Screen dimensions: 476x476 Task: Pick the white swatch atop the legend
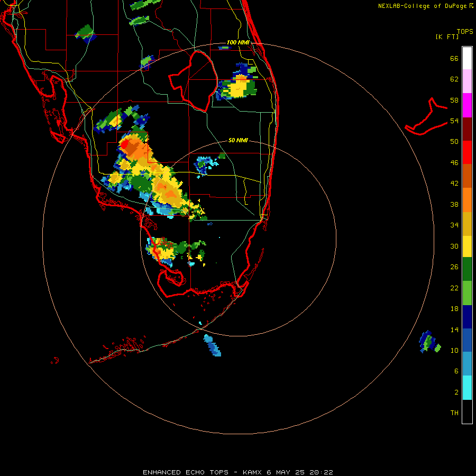[x=467, y=58]
